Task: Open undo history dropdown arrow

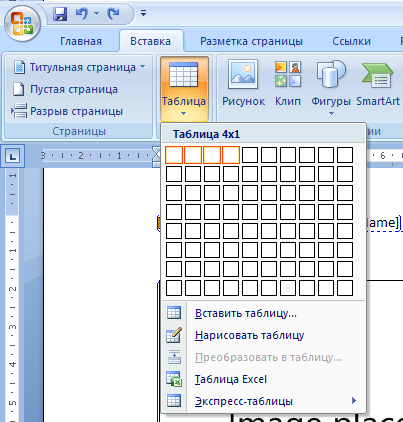Action: click(96, 14)
